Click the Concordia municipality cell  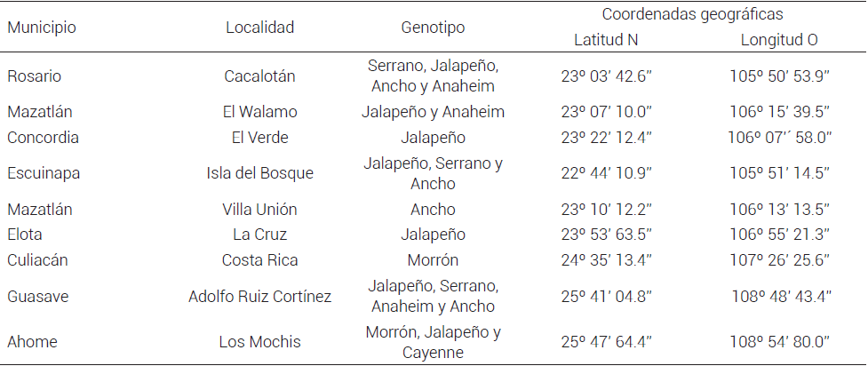coord(44,138)
